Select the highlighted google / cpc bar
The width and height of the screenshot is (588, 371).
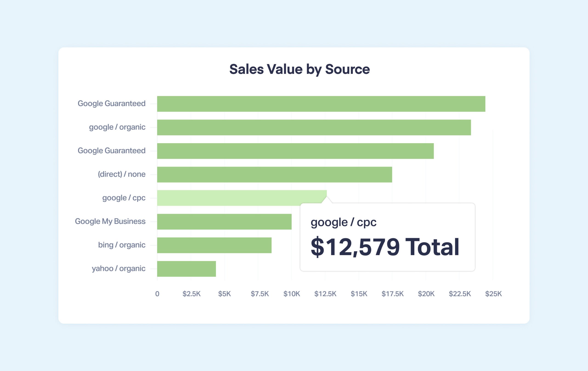pos(242,198)
